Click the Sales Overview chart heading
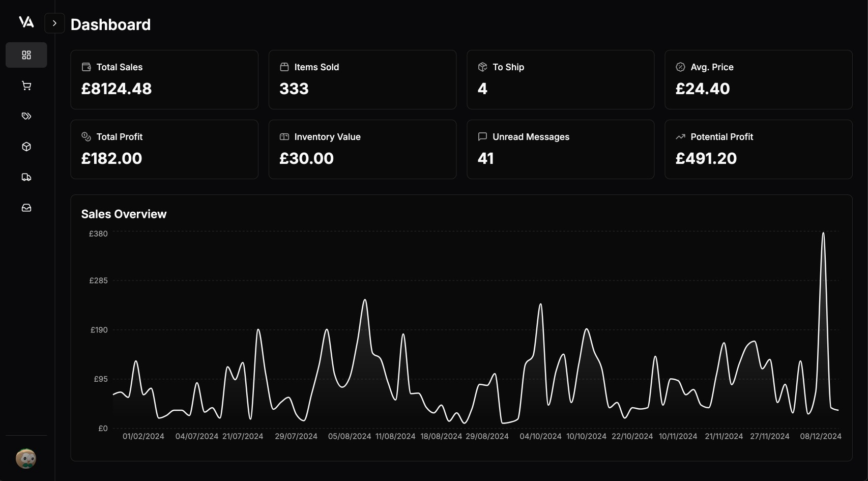 (x=124, y=214)
